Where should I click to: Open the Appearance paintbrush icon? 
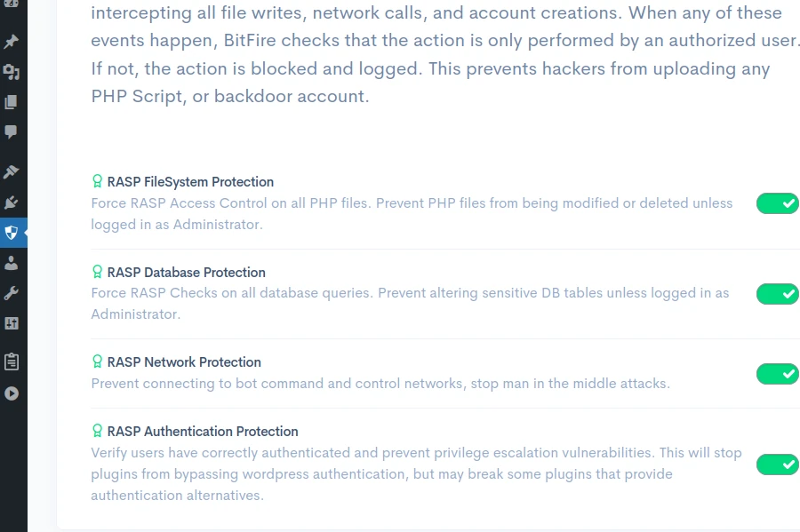(11, 171)
